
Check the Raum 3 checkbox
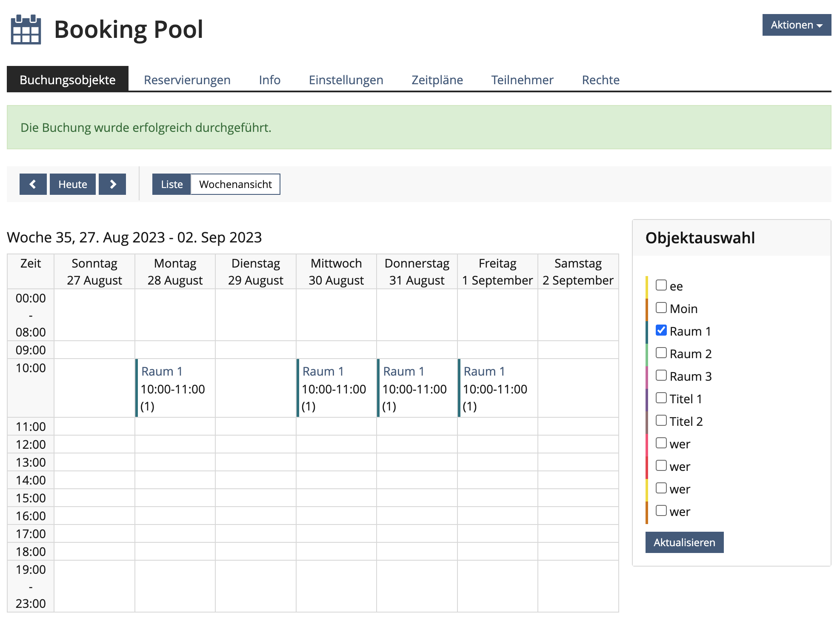(661, 376)
